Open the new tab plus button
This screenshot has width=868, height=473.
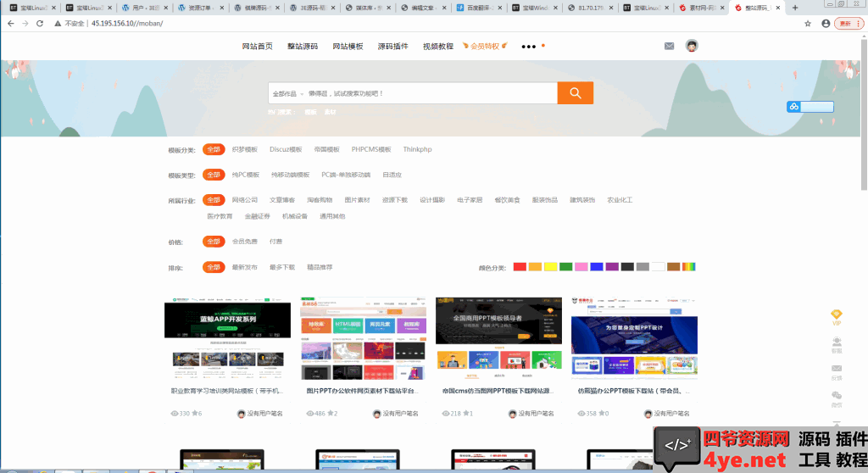[794, 8]
